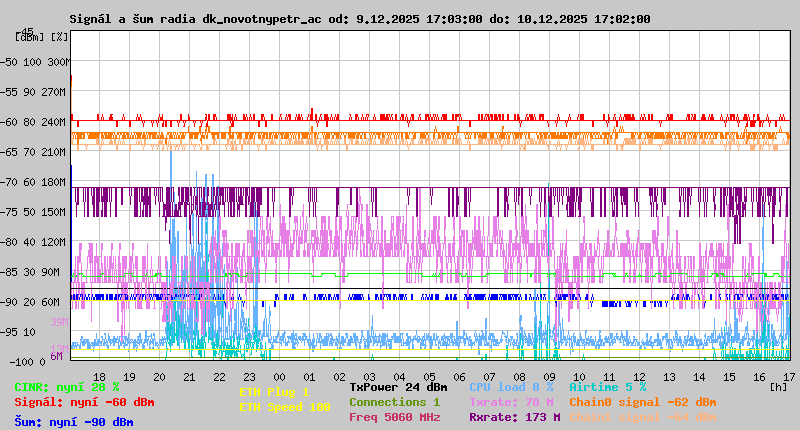Screen dimensions: 800x430
Task: Click the orange Chain0 signal -62 dBm entry
Action: tap(642, 402)
